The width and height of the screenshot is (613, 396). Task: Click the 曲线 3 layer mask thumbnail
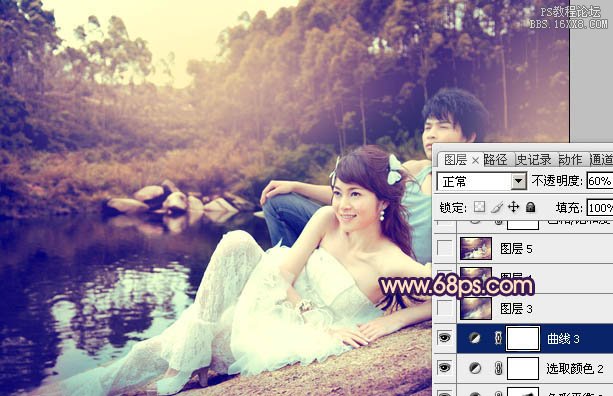[523, 338]
